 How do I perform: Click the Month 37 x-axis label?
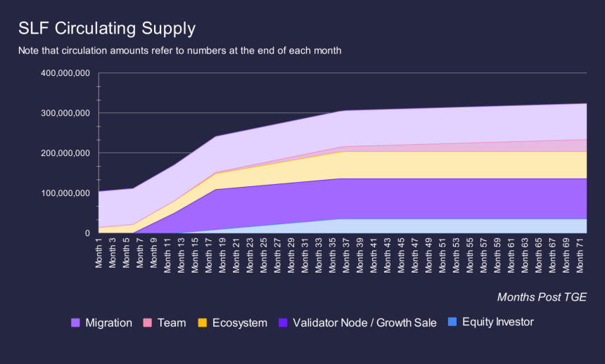point(346,254)
